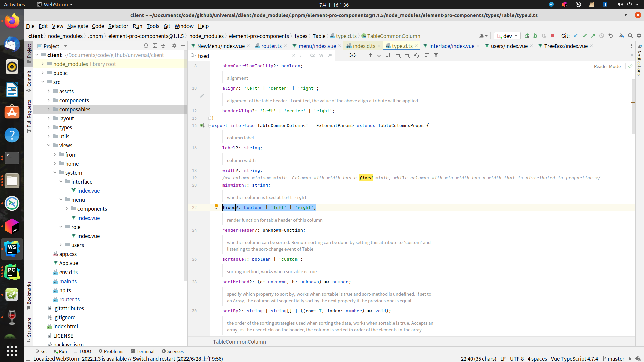Enable regex search mode
Image resolution: width=644 pixels, height=362 pixels.
(330, 55)
